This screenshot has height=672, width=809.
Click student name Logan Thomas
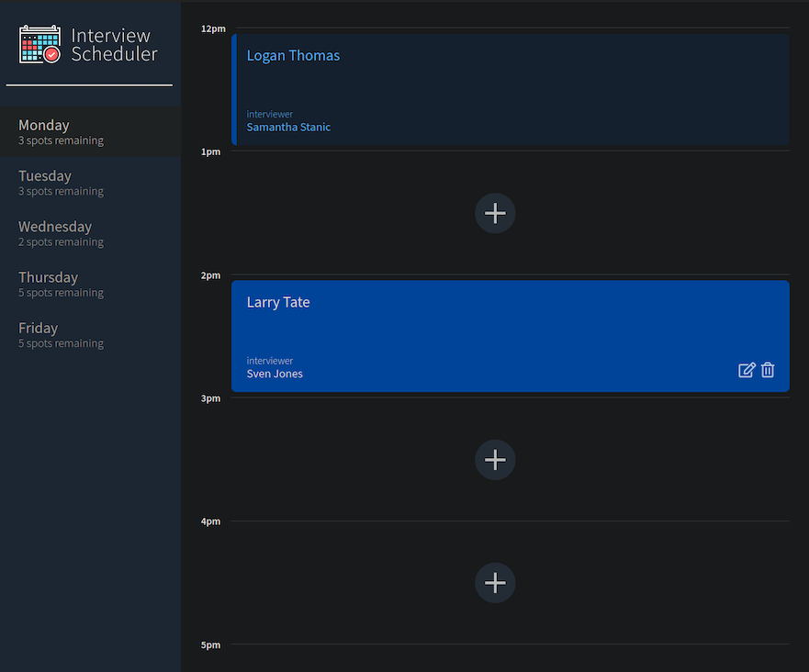coord(293,55)
